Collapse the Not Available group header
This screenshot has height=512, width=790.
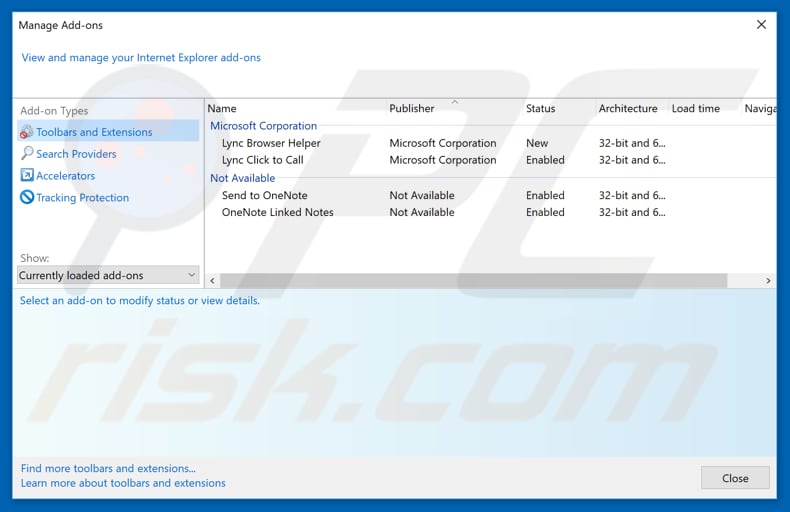pos(242,178)
